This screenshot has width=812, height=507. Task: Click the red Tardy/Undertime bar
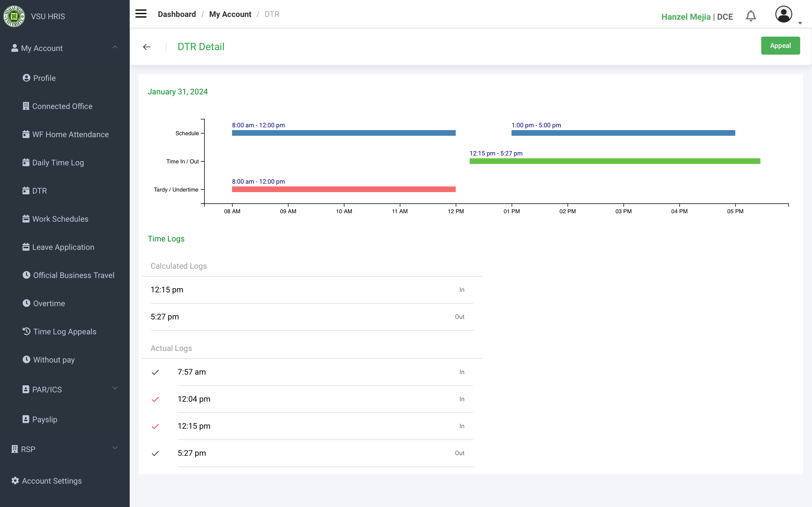[x=344, y=190]
